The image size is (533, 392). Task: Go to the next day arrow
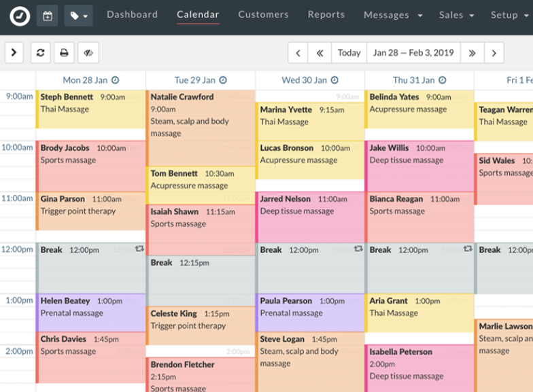click(494, 52)
